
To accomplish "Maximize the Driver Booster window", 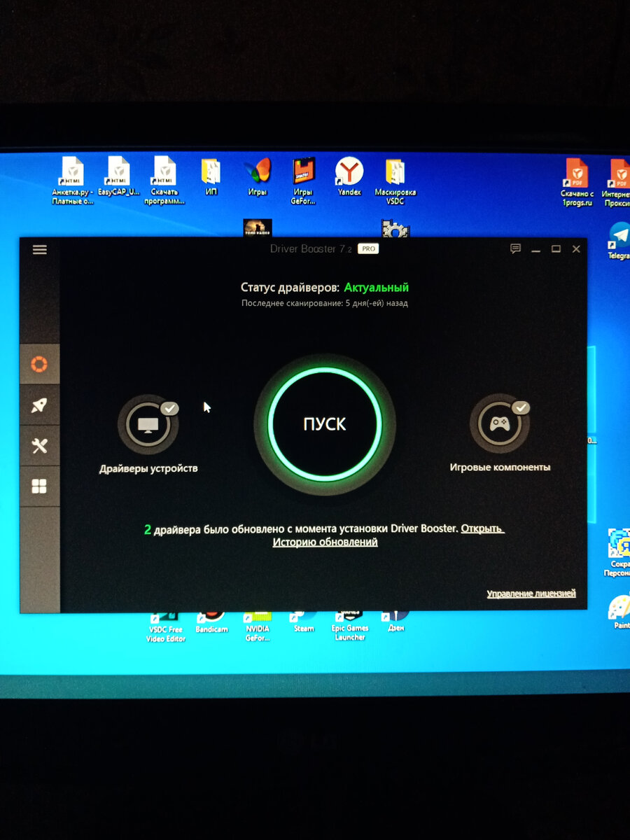I will pos(556,248).
